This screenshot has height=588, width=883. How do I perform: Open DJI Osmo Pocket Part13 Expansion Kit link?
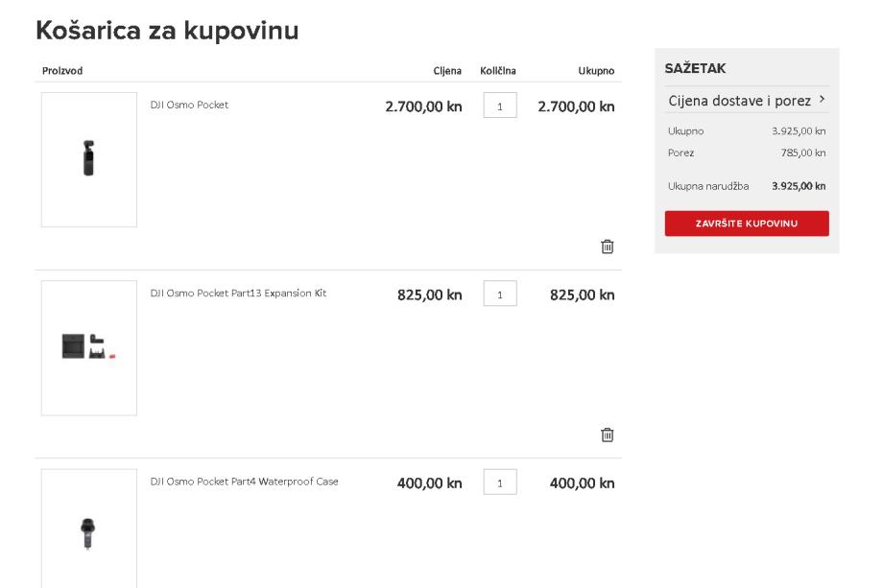[x=238, y=294]
